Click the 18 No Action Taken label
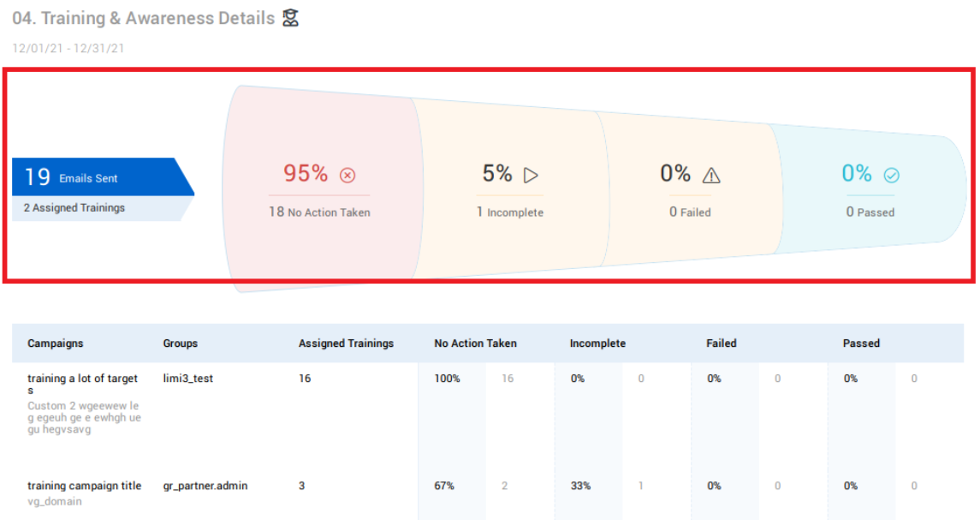Screen dimensions: 980x520 coord(319,212)
